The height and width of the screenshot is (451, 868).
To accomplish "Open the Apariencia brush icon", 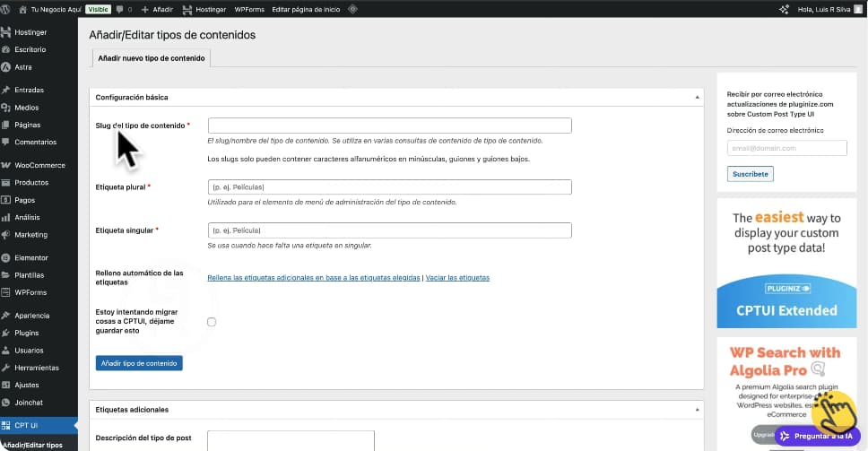I will (6, 316).
